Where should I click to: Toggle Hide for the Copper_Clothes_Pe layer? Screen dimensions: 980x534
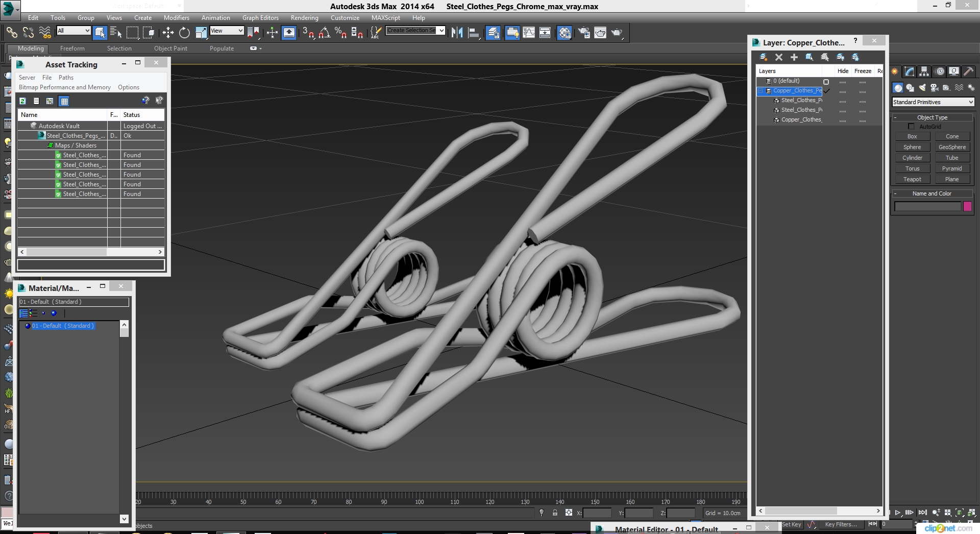point(843,92)
